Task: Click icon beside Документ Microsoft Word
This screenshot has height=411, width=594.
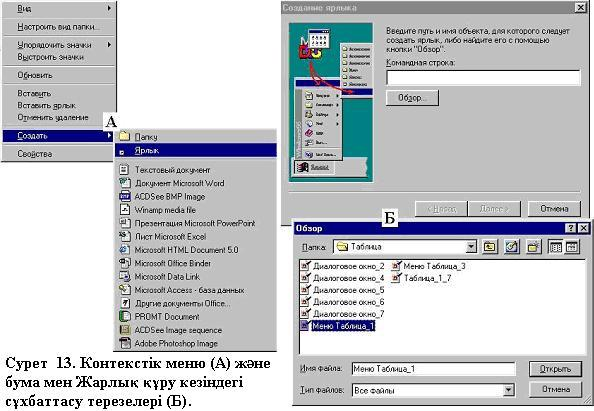Action: click(125, 183)
